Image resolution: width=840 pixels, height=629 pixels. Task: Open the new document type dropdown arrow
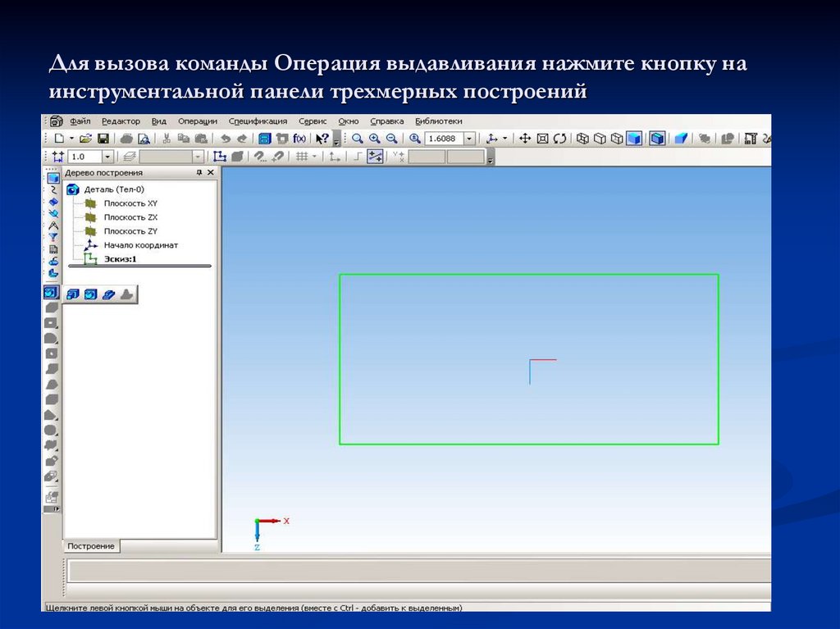(x=72, y=139)
